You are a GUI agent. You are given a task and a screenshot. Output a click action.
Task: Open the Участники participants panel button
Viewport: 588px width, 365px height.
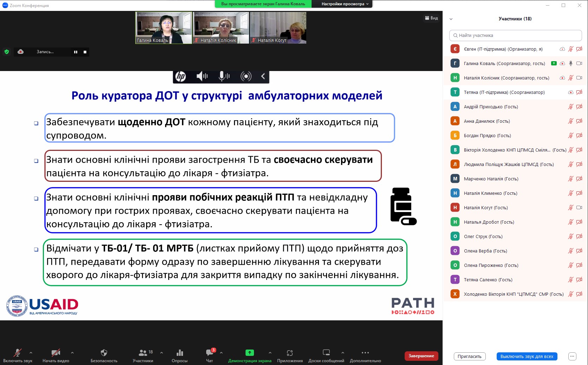143,353
